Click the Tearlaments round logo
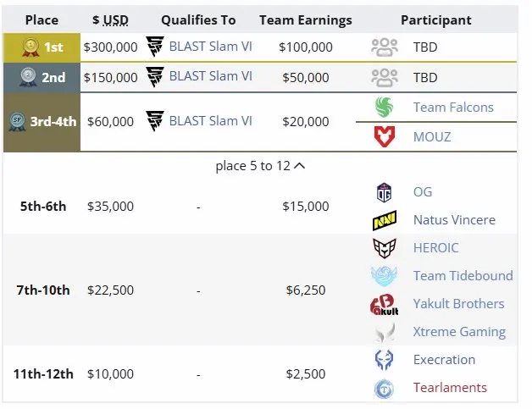Image resolution: width=532 pixels, height=409 pixels. 384,389
